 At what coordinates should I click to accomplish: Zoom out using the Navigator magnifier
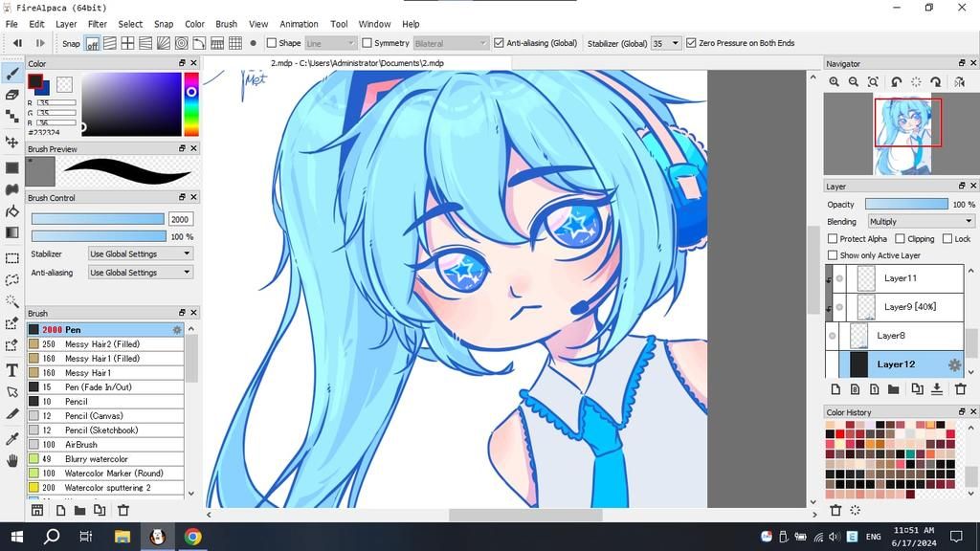[x=854, y=82]
